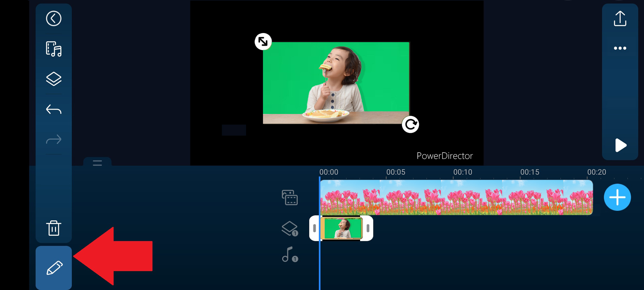Open the layers overlay menu
This screenshot has height=290, width=644.
(54, 79)
